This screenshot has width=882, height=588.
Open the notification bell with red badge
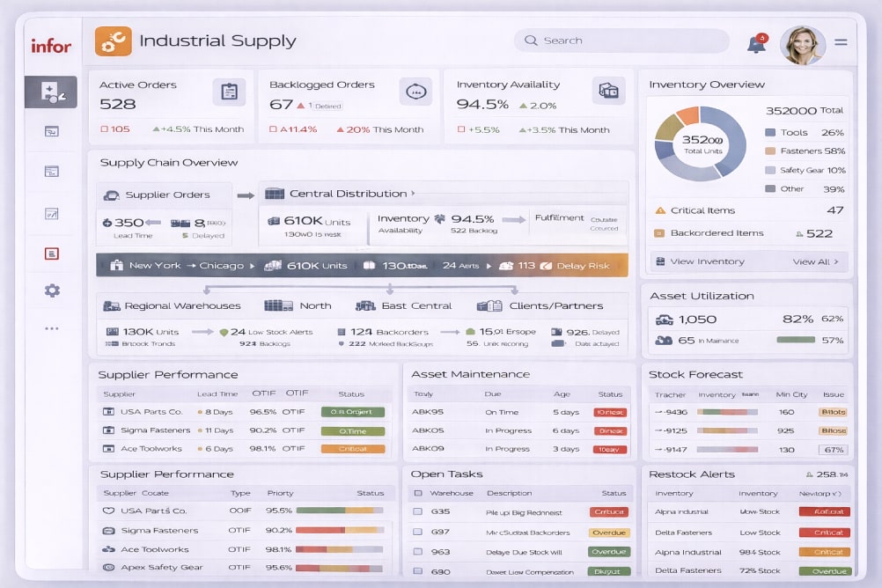pos(756,44)
